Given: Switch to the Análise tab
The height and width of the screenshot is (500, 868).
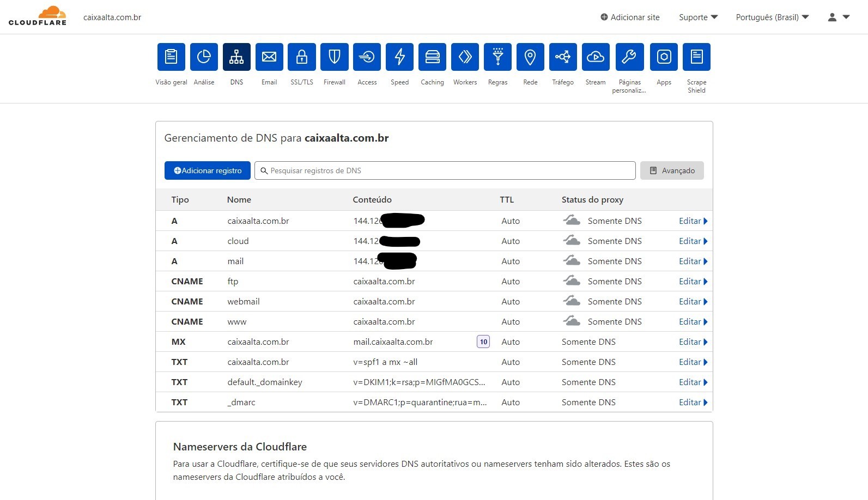Looking at the screenshot, I should tap(204, 57).
